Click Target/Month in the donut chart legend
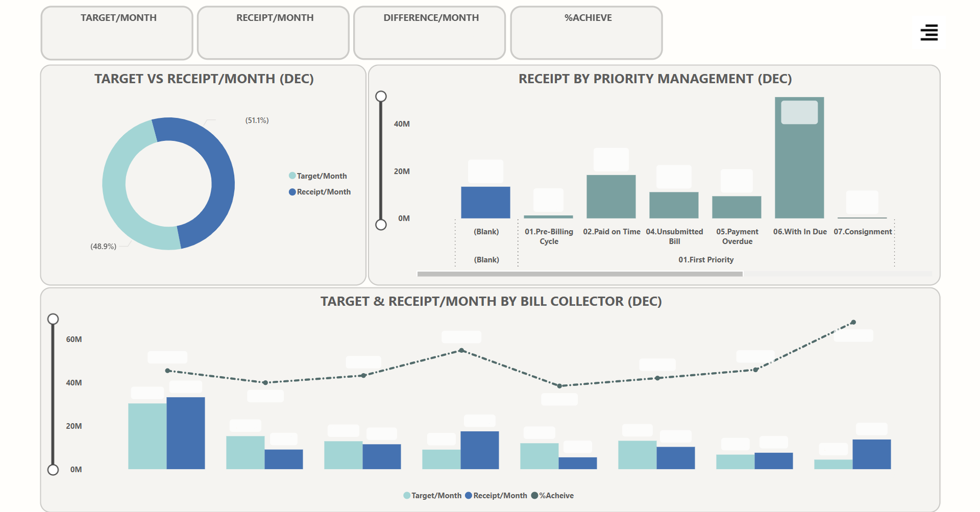This screenshot has height=512, width=980. click(x=318, y=176)
